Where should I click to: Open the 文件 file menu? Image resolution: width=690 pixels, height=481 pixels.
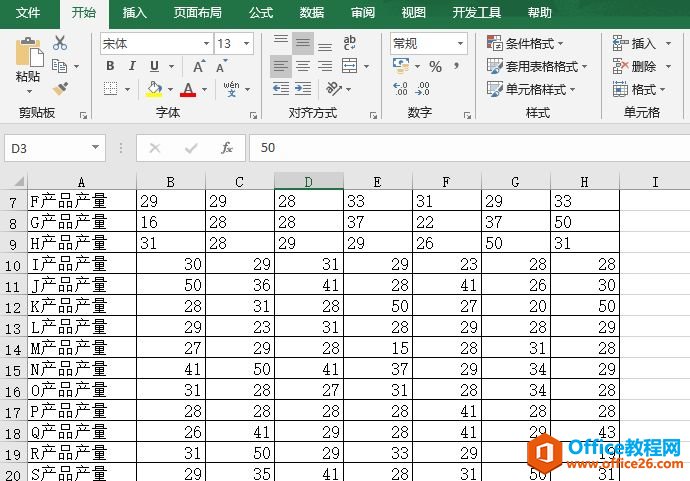point(28,12)
